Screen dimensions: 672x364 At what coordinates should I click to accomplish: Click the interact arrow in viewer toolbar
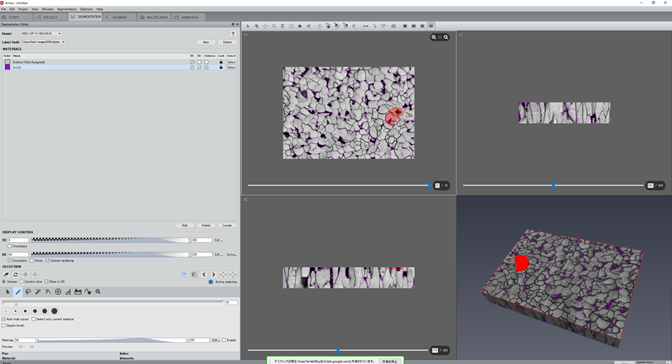coord(248,26)
